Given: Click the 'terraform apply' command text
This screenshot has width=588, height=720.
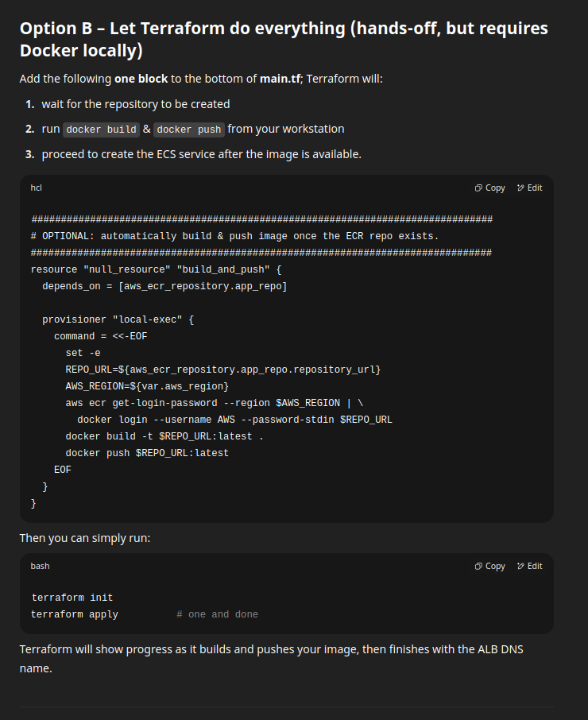Looking at the screenshot, I should [x=75, y=614].
